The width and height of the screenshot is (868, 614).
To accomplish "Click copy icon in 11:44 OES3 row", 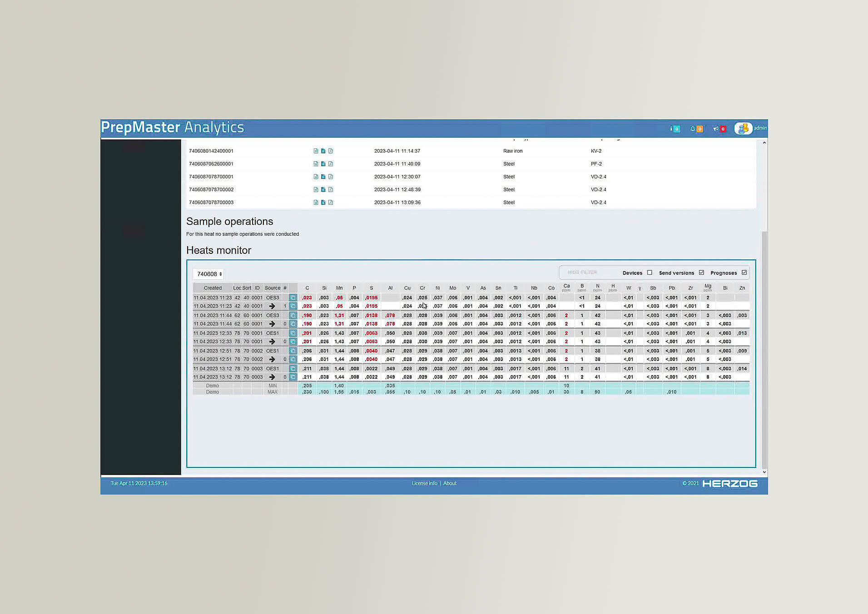I will pos(293,316).
